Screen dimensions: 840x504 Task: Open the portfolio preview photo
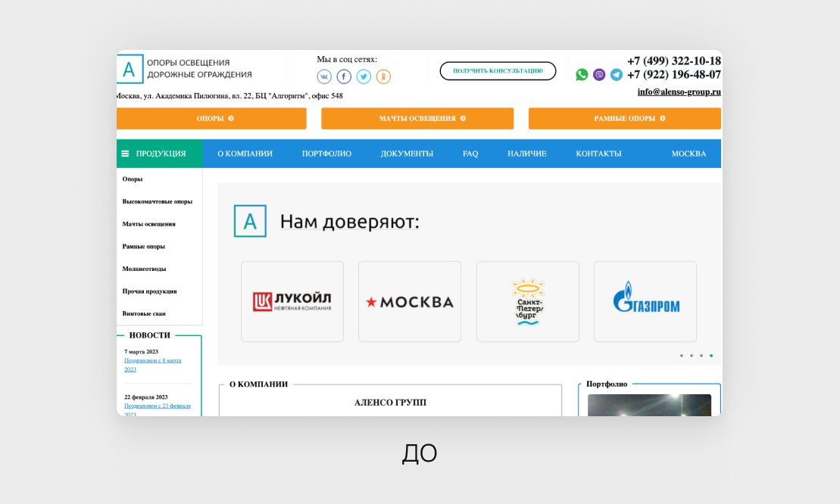point(649,405)
